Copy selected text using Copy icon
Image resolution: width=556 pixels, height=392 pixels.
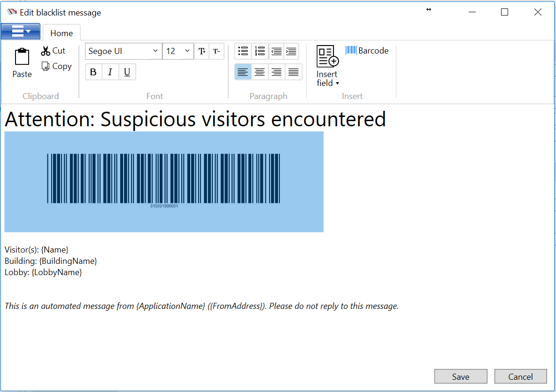point(46,66)
